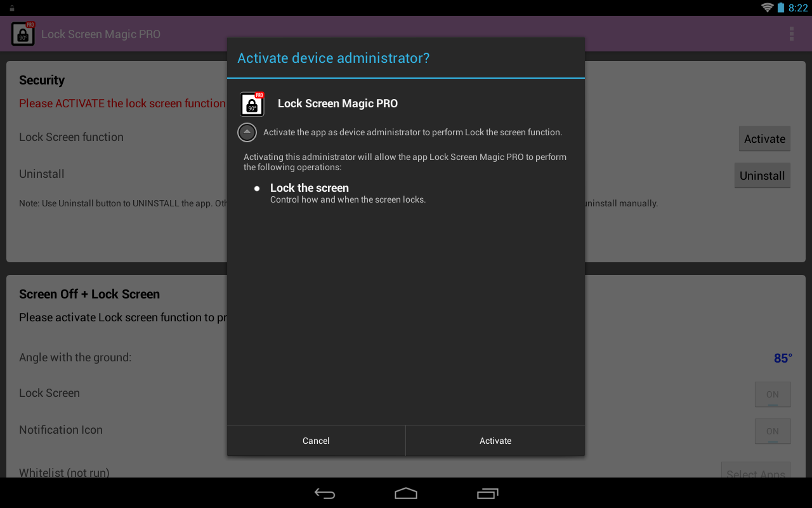Open the overflow menu in the action bar
This screenshot has width=812, height=508.
[791, 34]
